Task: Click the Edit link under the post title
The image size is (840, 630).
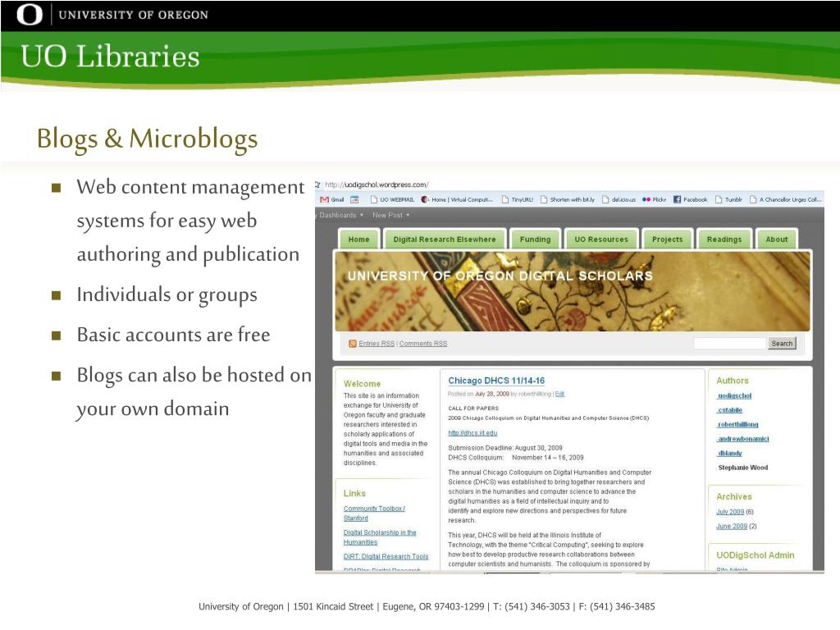Action: pyautogui.click(x=559, y=394)
